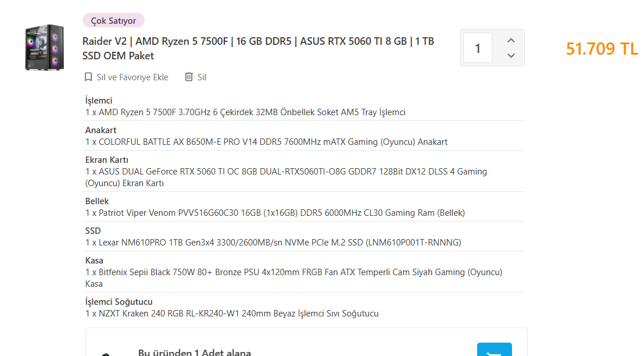Click the İşlemci Soğutucu heading
Viewport: 644px width, 356px height.
pyautogui.click(x=119, y=302)
